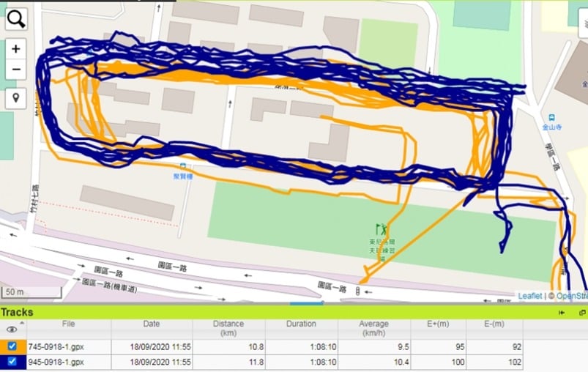Click the 聚賢樓 bus stop icon
Image resolution: width=588 pixels, height=372 pixels.
tap(182, 166)
